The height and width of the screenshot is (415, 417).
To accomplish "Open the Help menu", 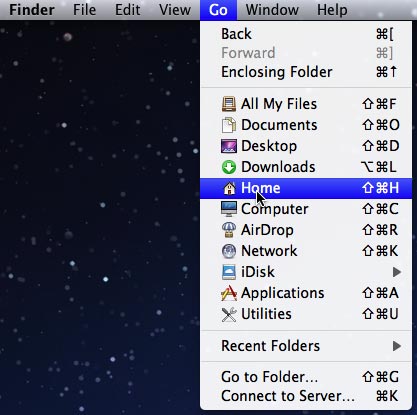I will click(x=332, y=10).
